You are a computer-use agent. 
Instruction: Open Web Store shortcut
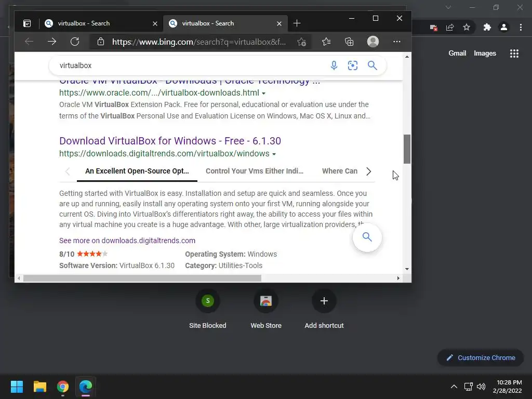pos(266,309)
